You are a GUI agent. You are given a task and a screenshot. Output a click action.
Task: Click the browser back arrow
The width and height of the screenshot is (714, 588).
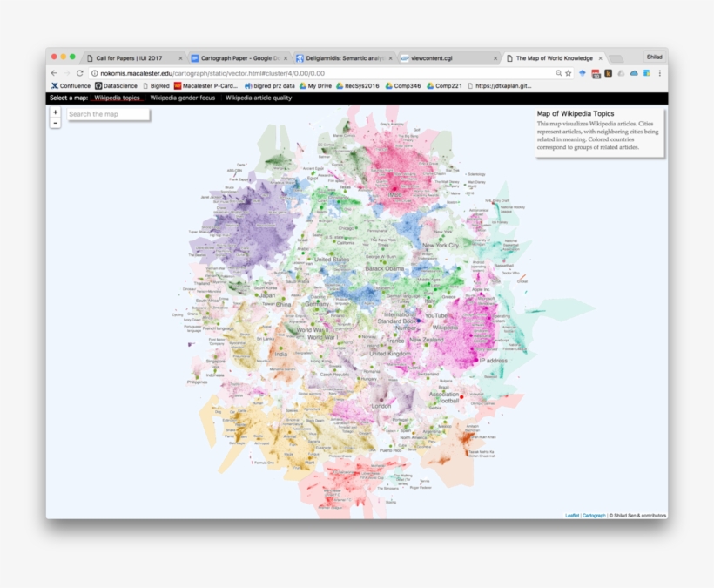(x=54, y=73)
